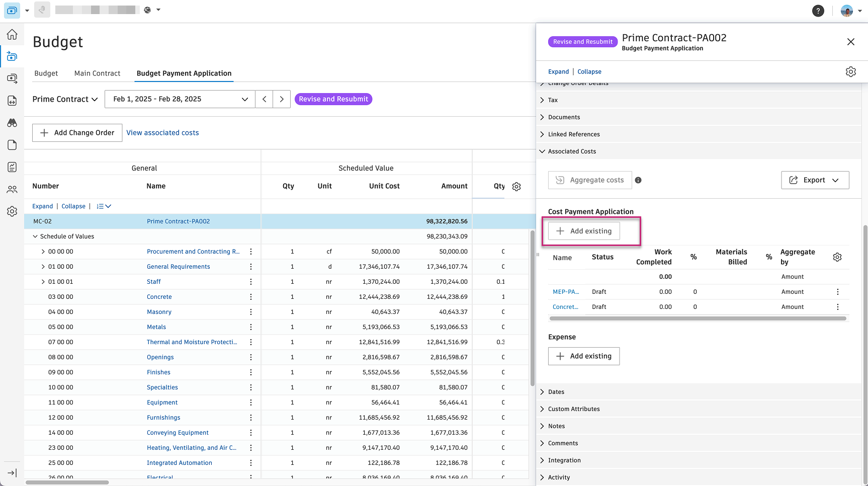Image resolution: width=868 pixels, height=486 pixels.
Task: Open the Cost sidebar icon below Budget
Action: point(12,78)
